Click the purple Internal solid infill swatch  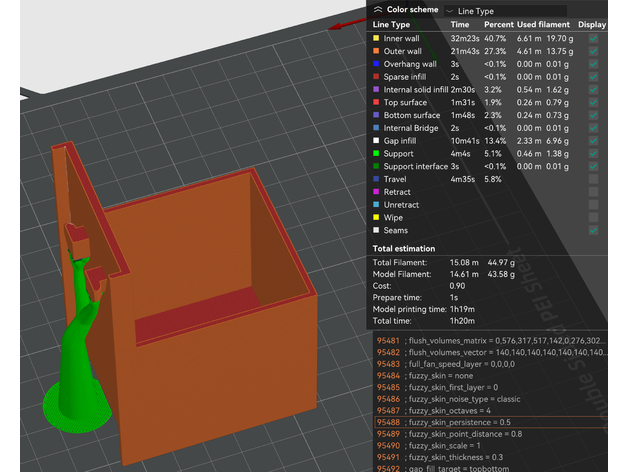point(376,89)
